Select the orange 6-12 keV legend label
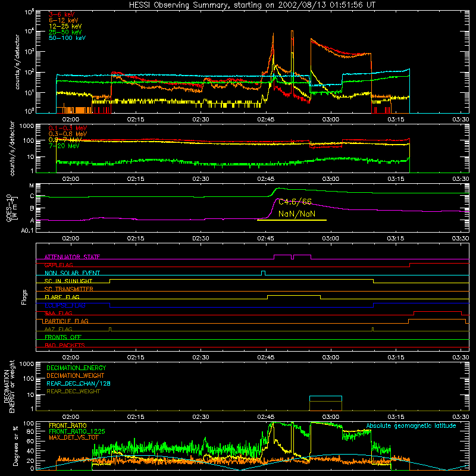 (x=64, y=20)
